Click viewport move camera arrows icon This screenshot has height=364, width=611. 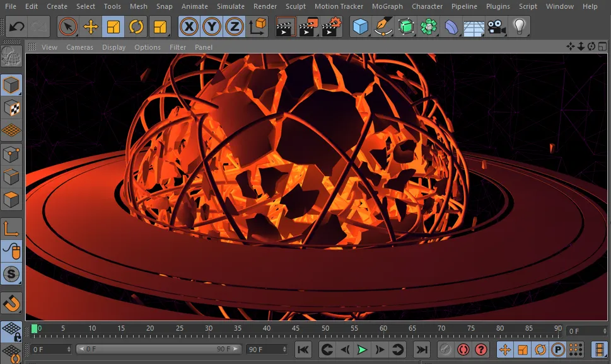[571, 47]
